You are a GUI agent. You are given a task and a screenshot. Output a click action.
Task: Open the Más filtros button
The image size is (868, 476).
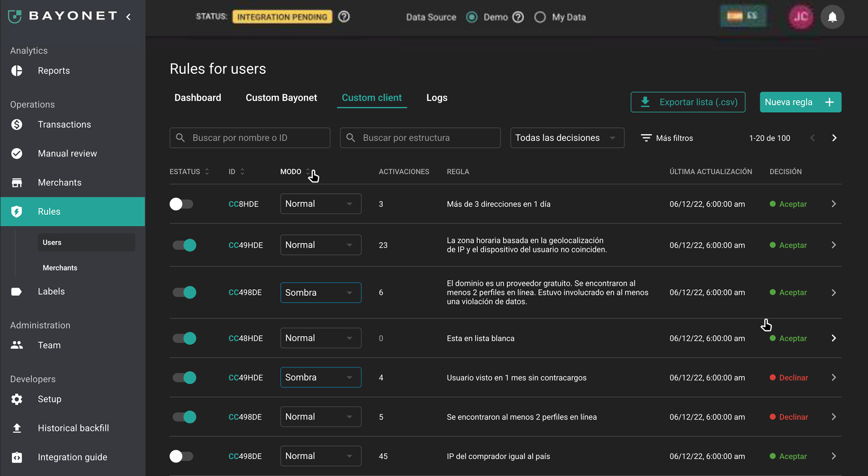[x=667, y=138]
